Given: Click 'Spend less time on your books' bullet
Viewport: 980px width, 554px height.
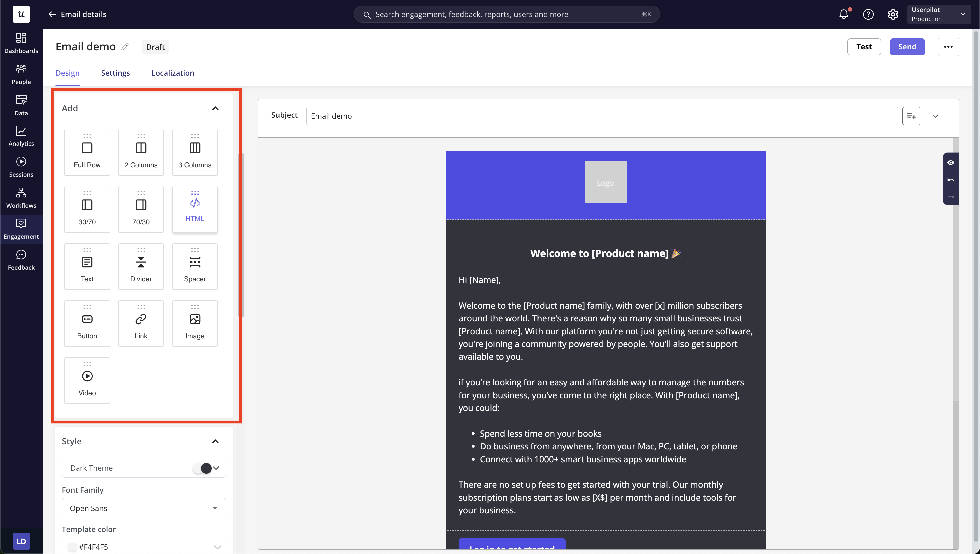Looking at the screenshot, I should pyautogui.click(x=541, y=434).
